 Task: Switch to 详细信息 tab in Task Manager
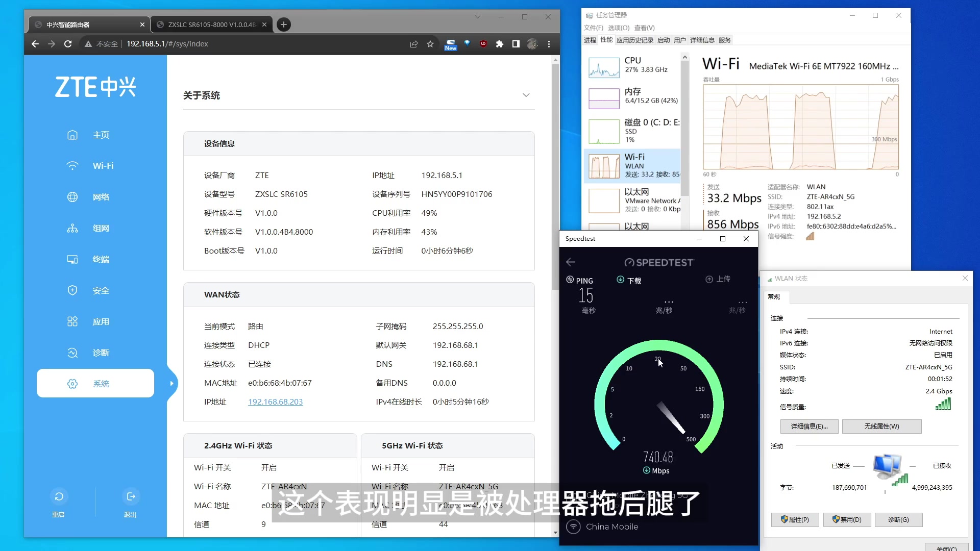(702, 40)
